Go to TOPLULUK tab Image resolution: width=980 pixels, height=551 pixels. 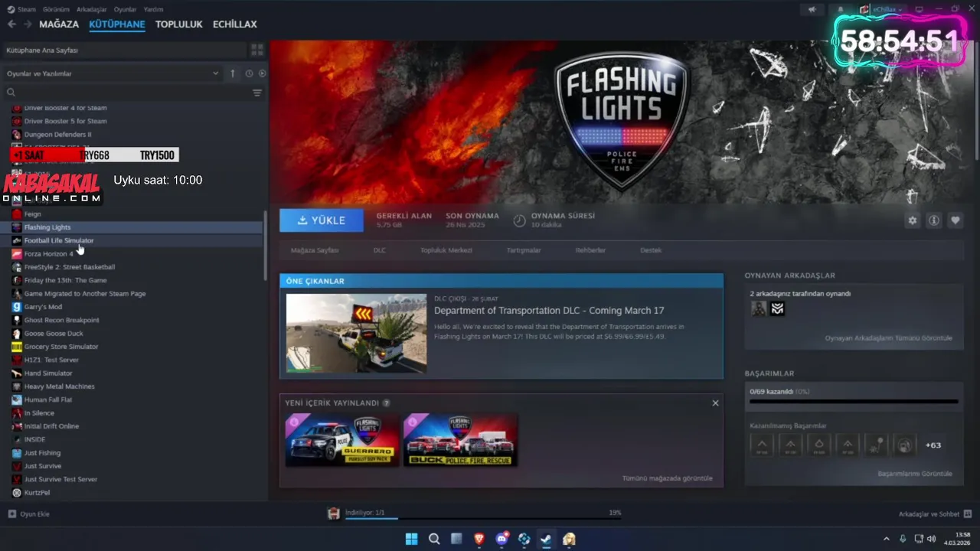tap(179, 24)
